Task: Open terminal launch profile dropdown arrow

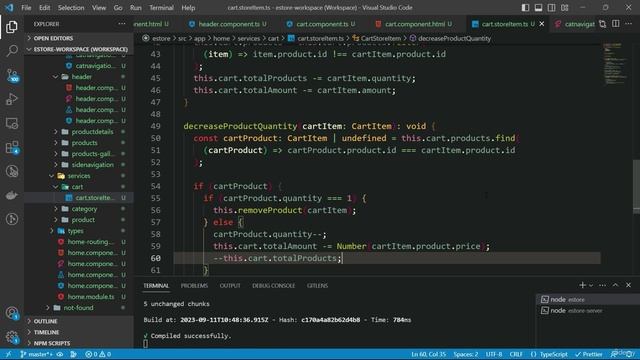Action: (591, 285)
